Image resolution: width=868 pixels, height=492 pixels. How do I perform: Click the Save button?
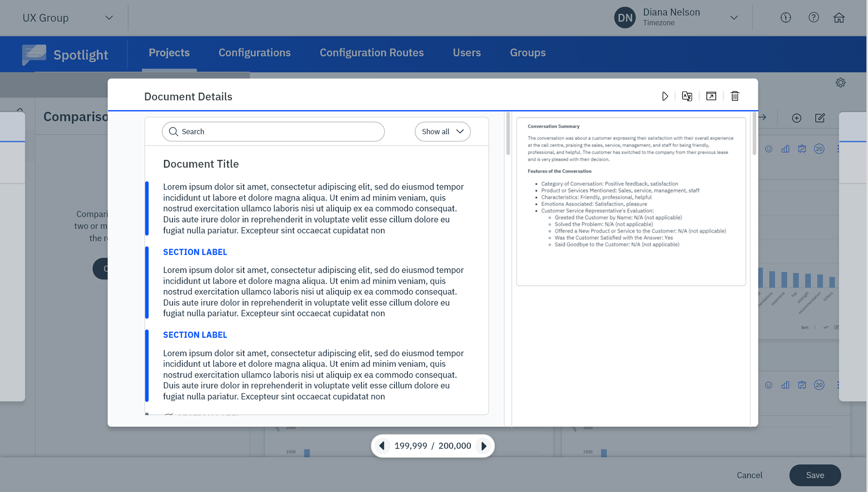click(815, 475)
